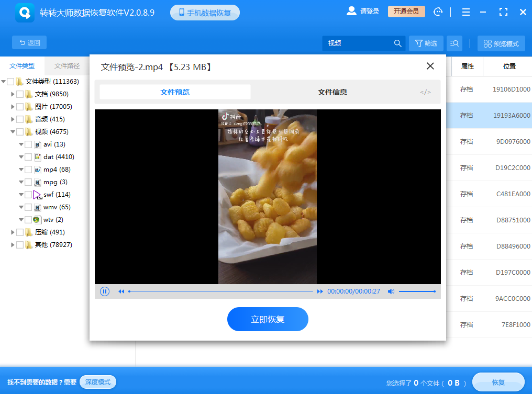Adjust the volume slider in player

click(417, 291)
